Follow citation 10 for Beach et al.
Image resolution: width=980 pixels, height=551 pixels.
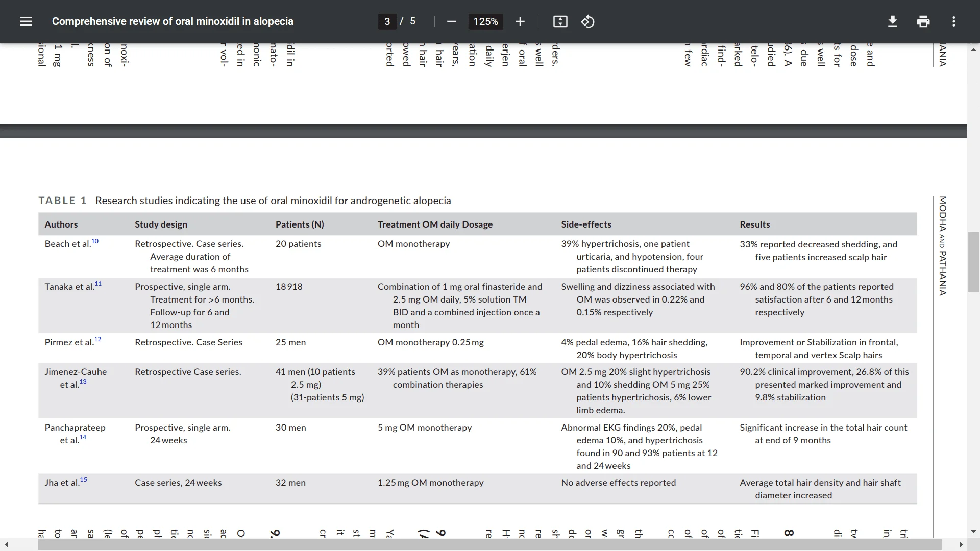pos(95,241)
